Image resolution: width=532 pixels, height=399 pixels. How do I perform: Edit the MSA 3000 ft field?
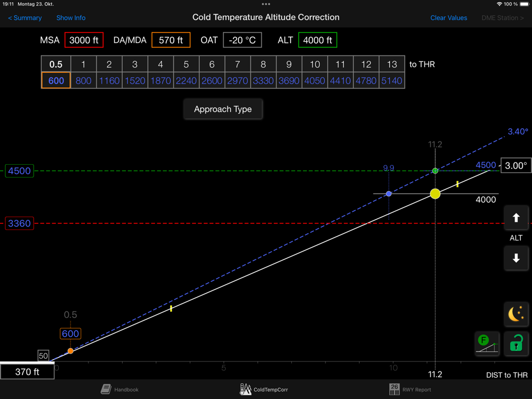[x=84, y=40]
